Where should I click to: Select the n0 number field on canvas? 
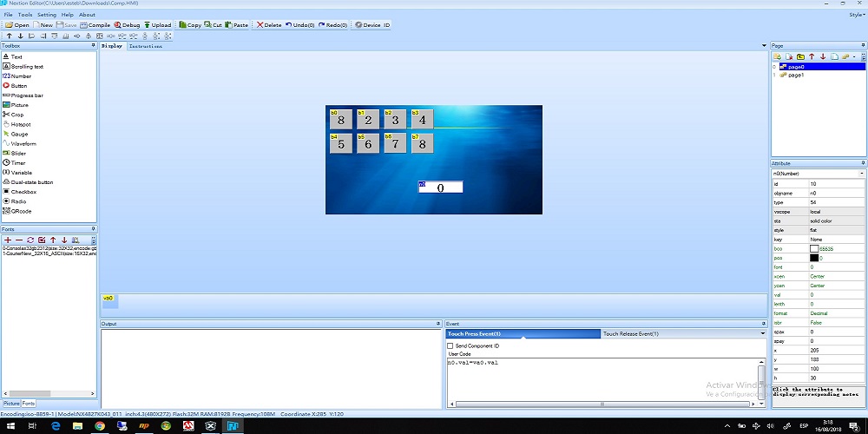(x=440, y=187)
